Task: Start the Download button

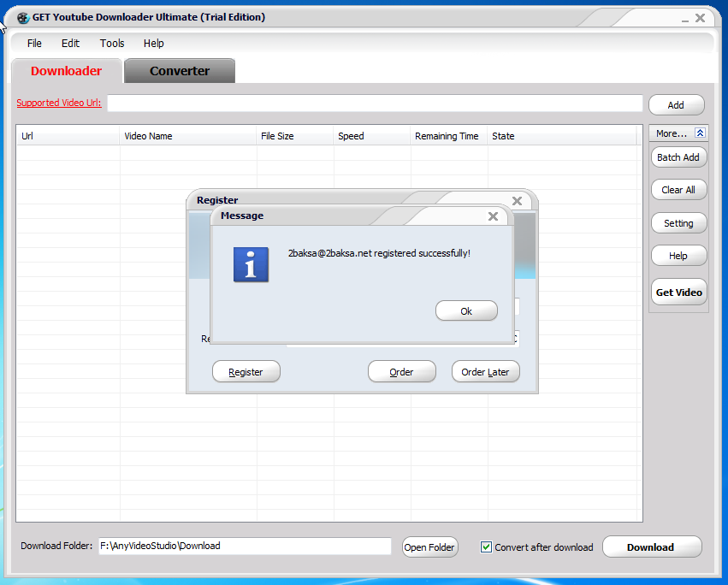Action: (x=652, y=547)
